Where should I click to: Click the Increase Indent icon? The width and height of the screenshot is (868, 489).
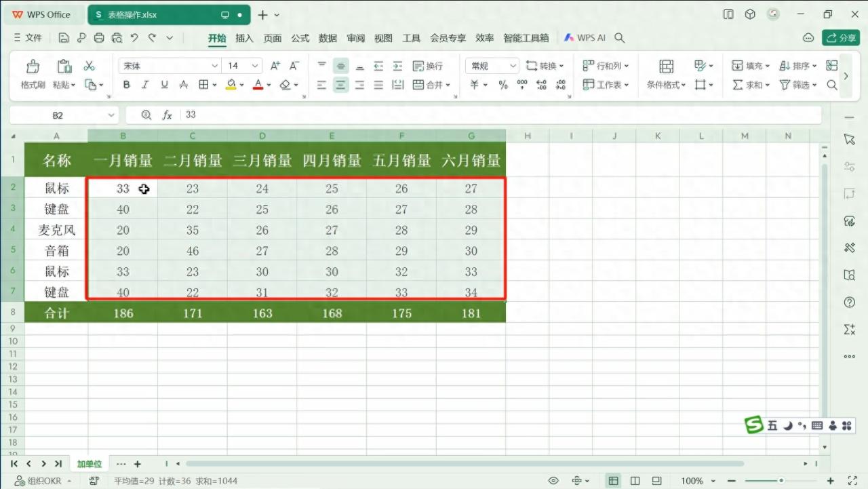(x=397, y=66)
